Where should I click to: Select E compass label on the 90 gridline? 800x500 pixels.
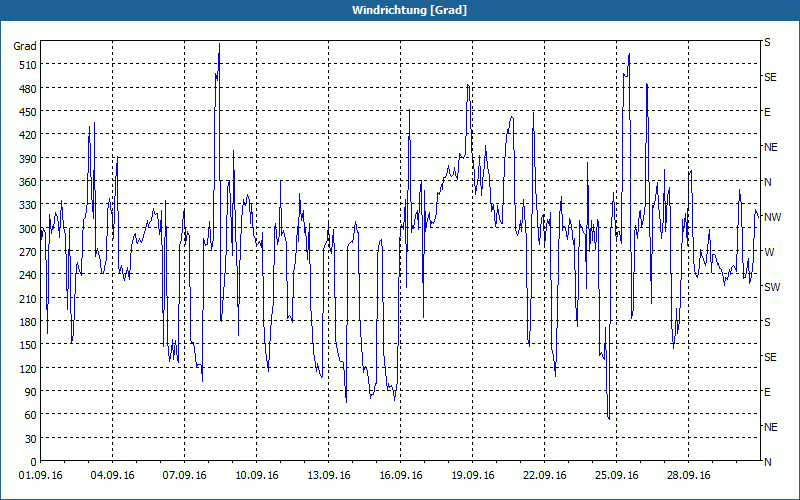point(767,392)
